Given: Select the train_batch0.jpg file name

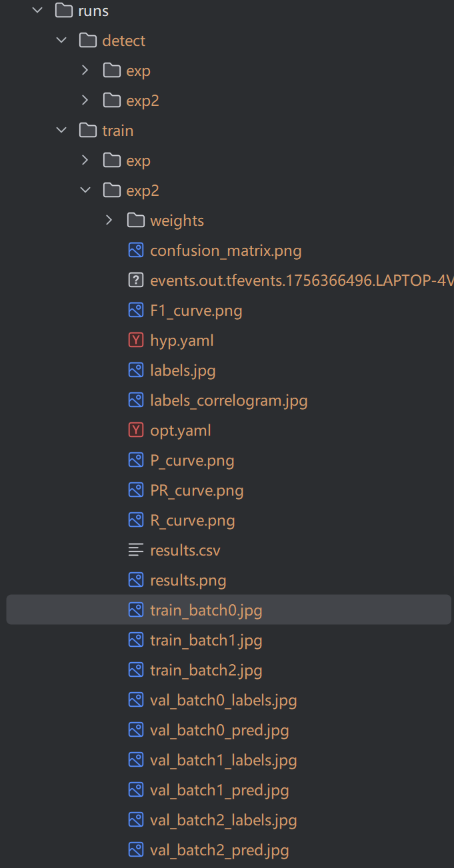Looking at the screenshot, I should tap(206, 611).
